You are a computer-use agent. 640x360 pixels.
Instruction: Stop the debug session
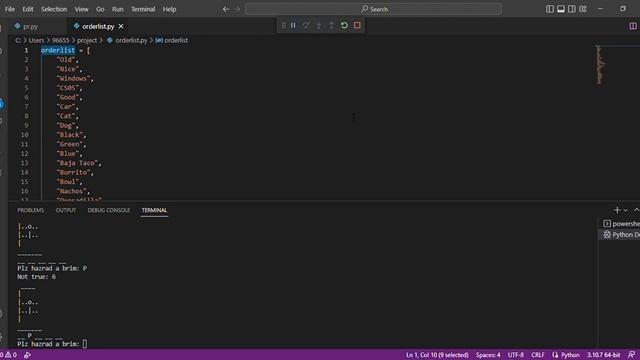tap(357, 25)
